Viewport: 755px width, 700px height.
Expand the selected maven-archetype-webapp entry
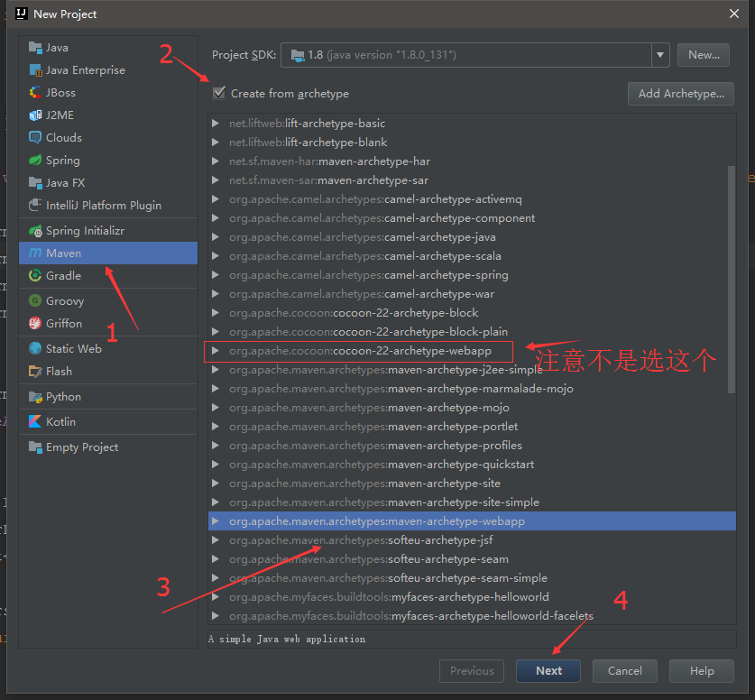coord(216,521)
